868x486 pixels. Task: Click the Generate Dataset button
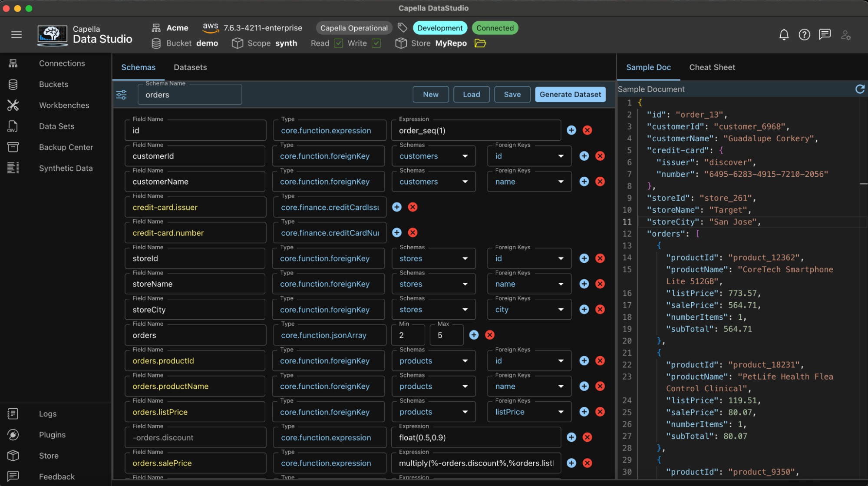(570, 94)
